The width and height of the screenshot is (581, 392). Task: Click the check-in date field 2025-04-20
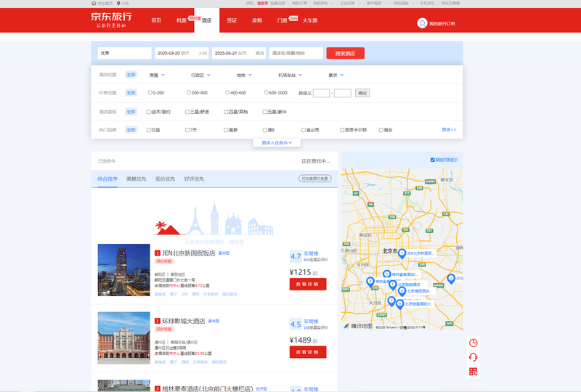(182, 53)
